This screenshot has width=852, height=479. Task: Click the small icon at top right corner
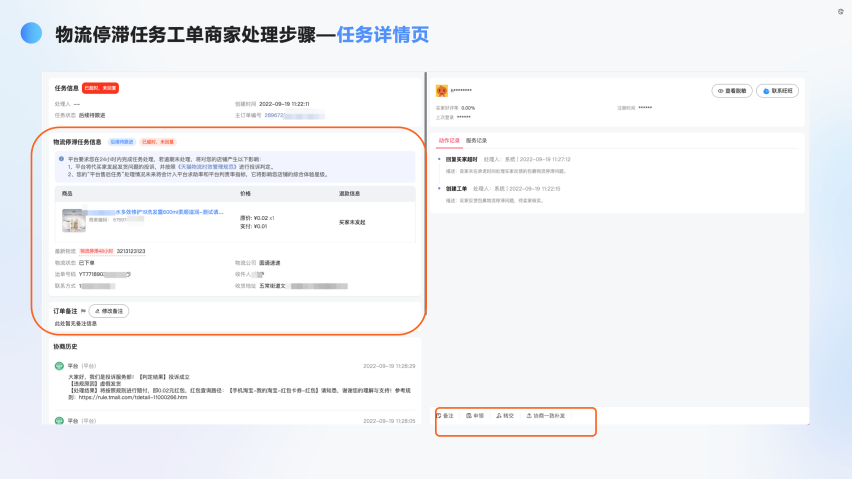841,11
